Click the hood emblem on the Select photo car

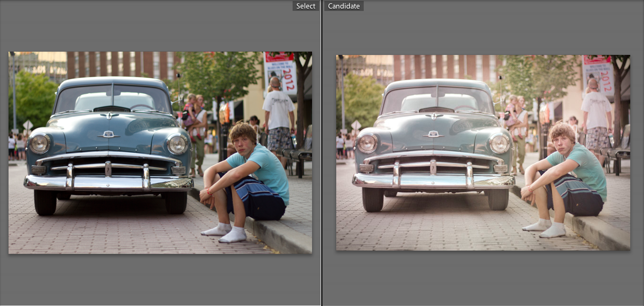tap(109, 135)
